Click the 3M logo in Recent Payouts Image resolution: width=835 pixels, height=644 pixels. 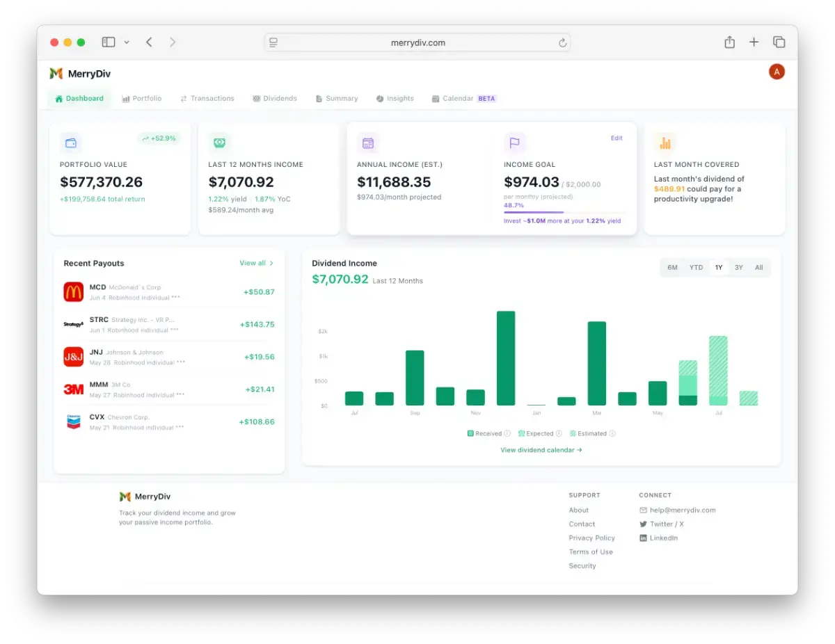(74, 389)
